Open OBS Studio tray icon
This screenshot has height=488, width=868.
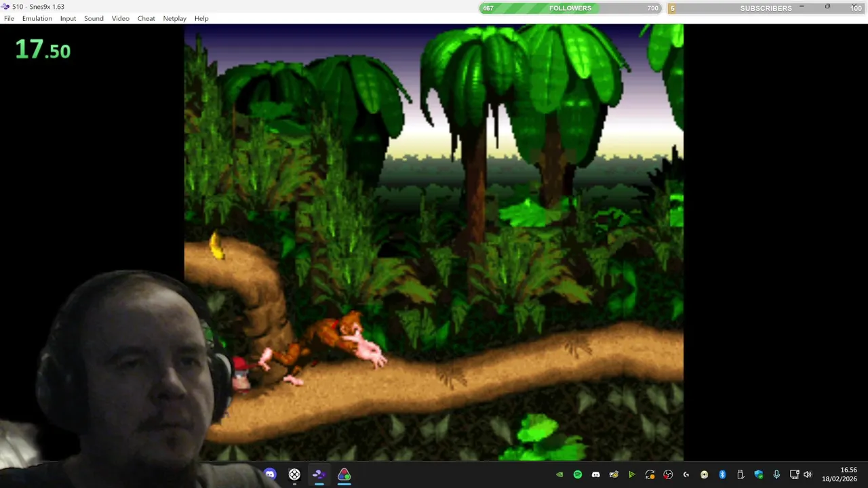668,474
